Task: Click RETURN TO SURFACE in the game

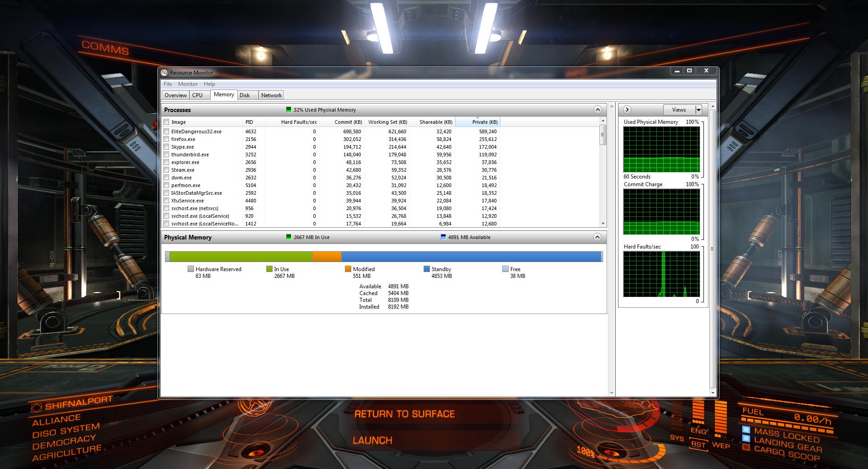Action: [x=405, y=414]
